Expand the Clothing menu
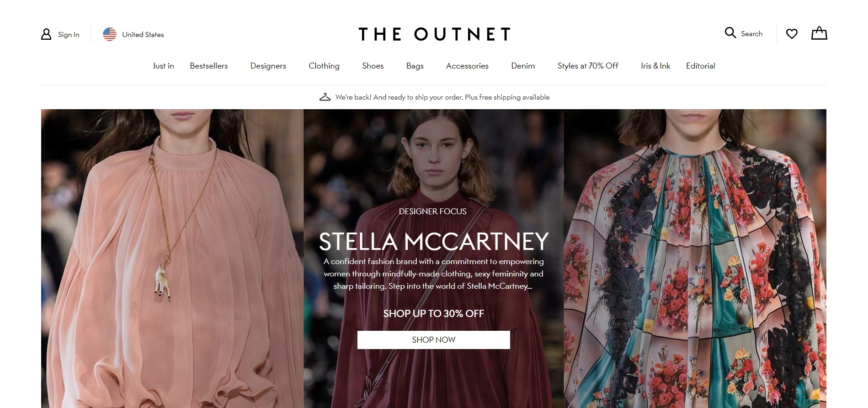868x408 pixels. point(324,66)
